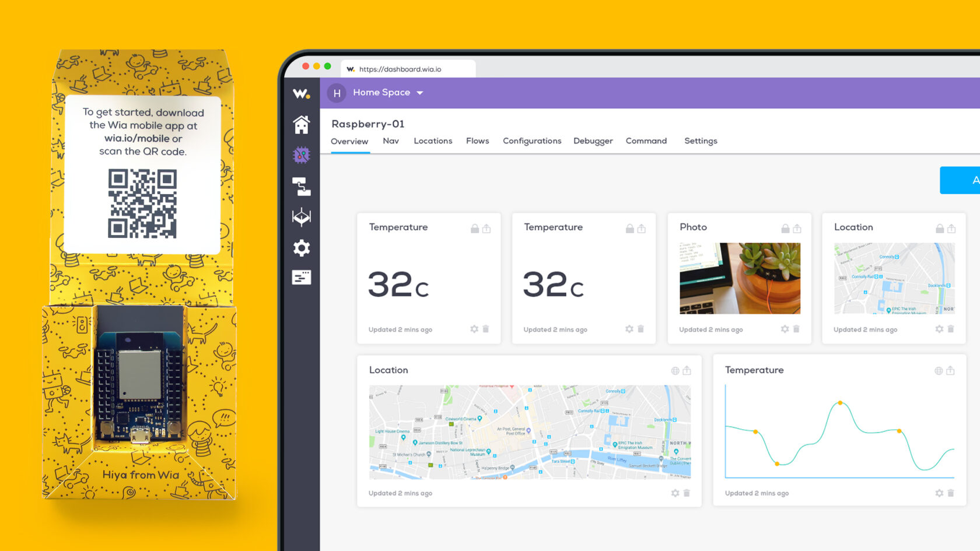This screenshot has height=551, width=980.
Task: Switch to the Debugger tab
Action: [593, 141]
